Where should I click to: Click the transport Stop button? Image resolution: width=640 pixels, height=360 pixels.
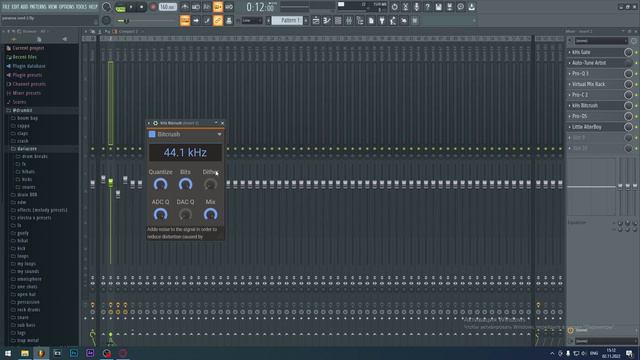(142, 7)
